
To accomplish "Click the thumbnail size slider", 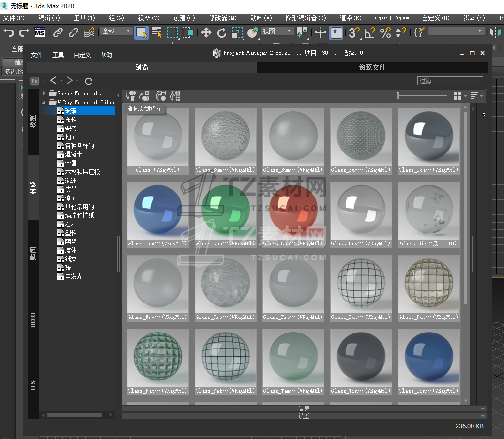I will click(421, 96).
